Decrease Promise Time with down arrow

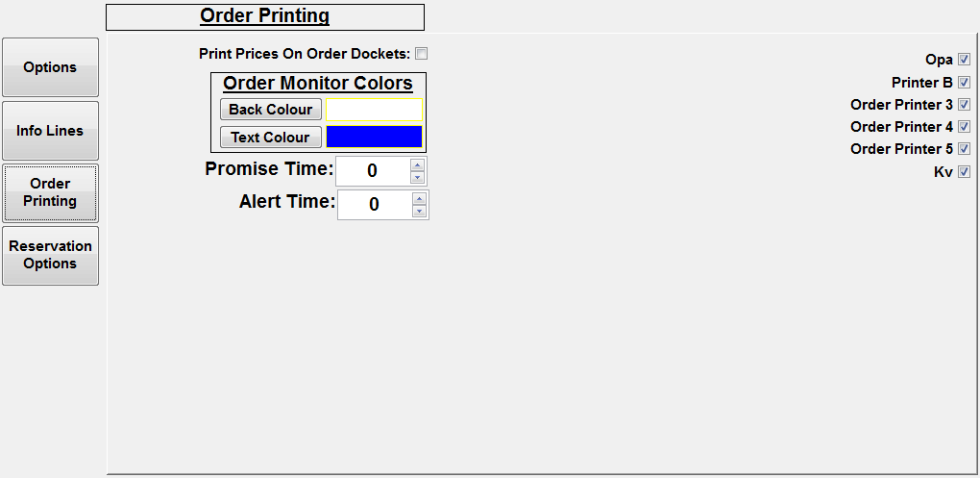click(418, 177)
